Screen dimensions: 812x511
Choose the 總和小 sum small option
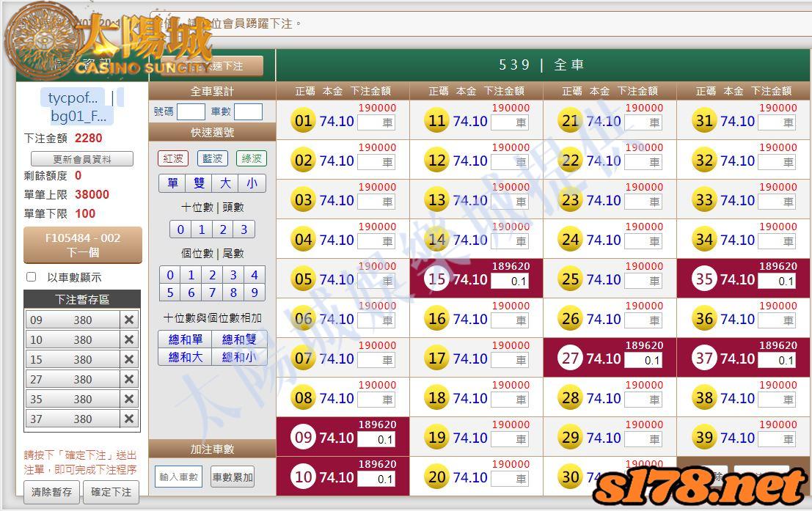tap(239, 357)
